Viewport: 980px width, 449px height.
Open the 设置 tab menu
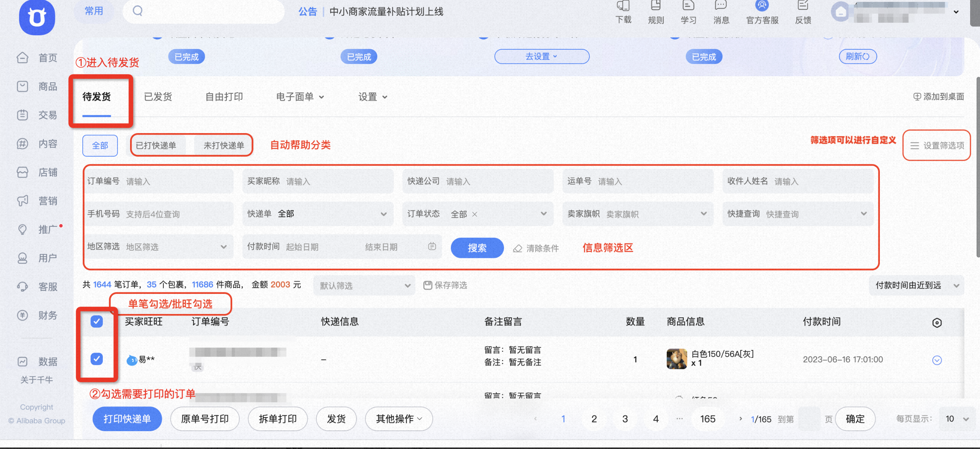tap(372, 97)
